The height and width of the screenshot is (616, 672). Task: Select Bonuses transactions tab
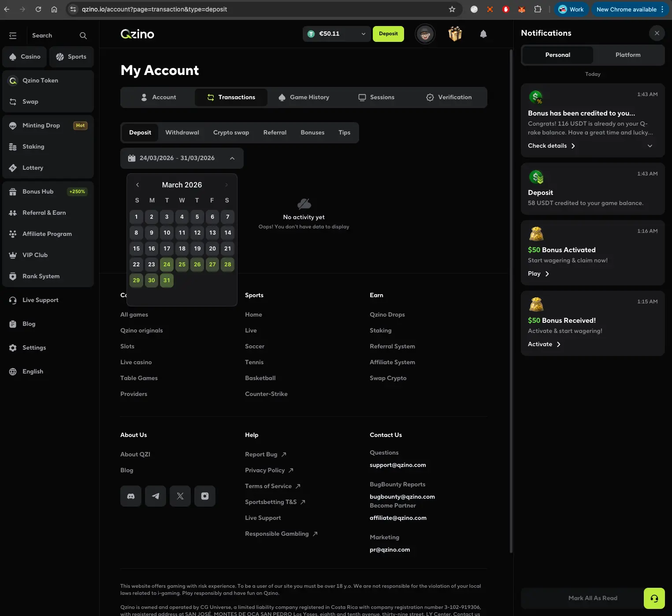point(312,133)
